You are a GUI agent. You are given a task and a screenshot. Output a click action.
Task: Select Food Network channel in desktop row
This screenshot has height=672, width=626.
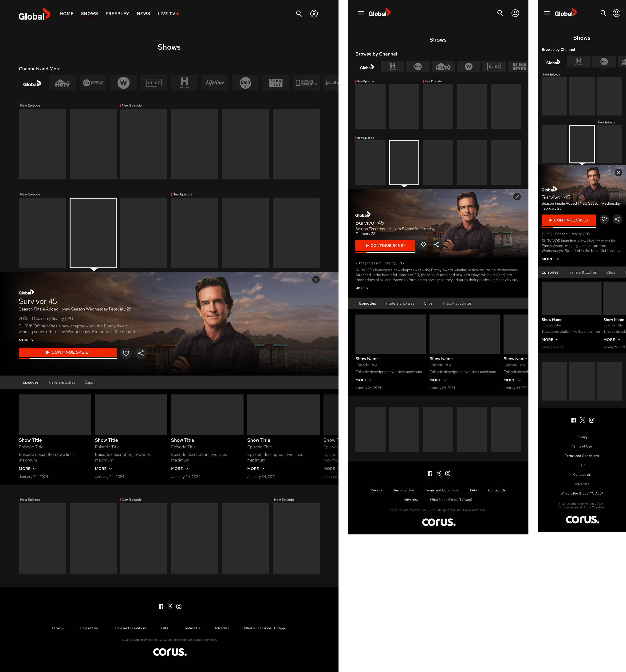(245, 83)
